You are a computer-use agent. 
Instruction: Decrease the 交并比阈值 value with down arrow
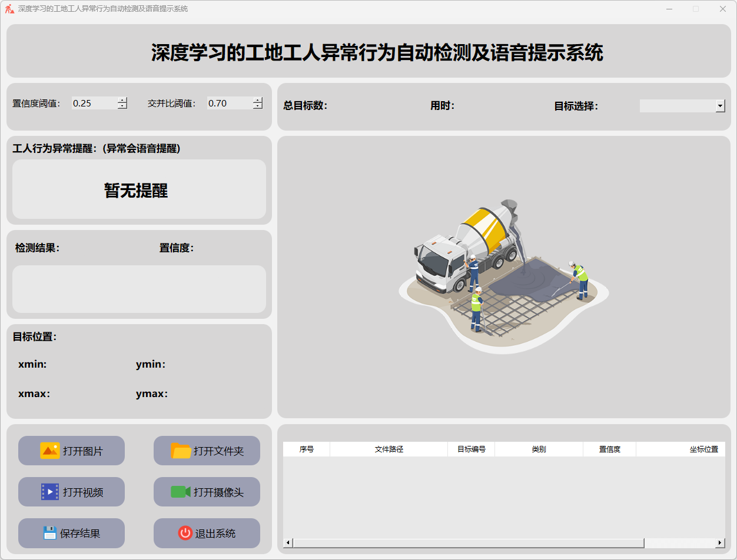pyautogui.click(x=257, y=106)
